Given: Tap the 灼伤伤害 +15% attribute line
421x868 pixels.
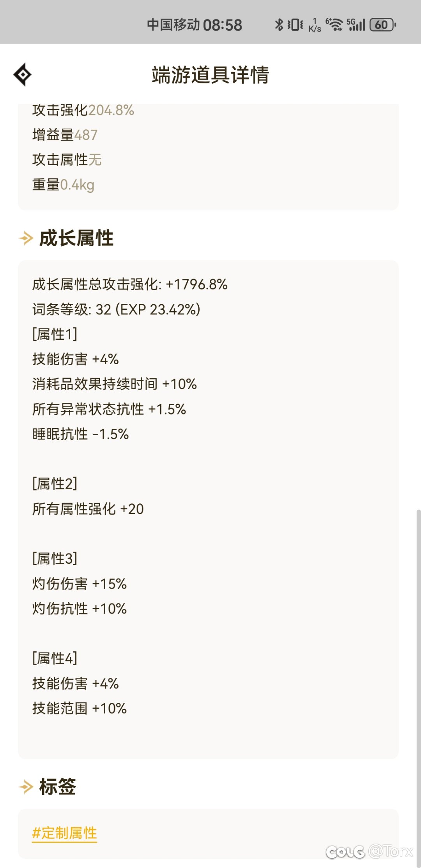Looking at the screenshot, I should tap(80, 584).
